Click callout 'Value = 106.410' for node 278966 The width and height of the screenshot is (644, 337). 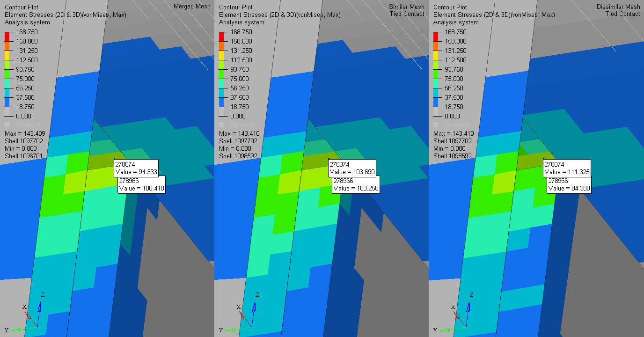141,188
